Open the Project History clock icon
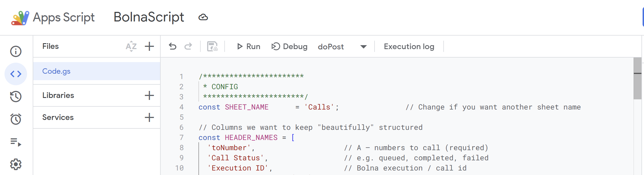 pos(16,97)
